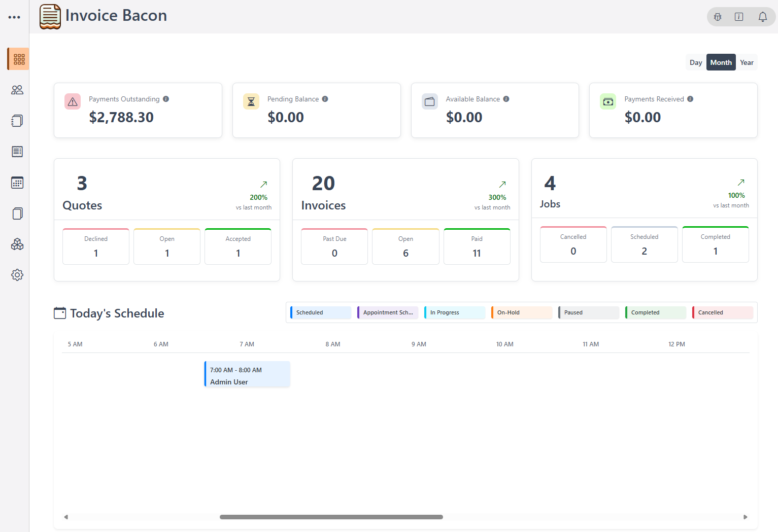This screenshot has width=778, height=532.
Task: Click the $2,788.30 outstanding amount
Action: 121,117
